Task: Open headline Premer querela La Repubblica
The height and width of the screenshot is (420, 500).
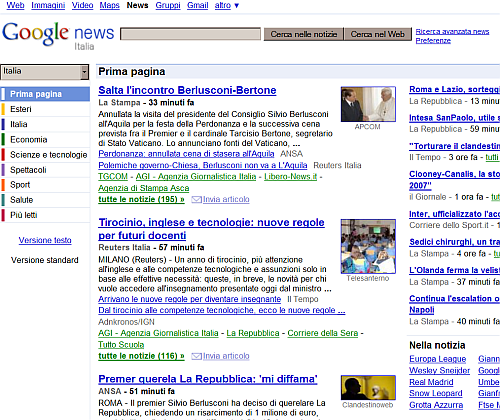Action: click(208, 379)
